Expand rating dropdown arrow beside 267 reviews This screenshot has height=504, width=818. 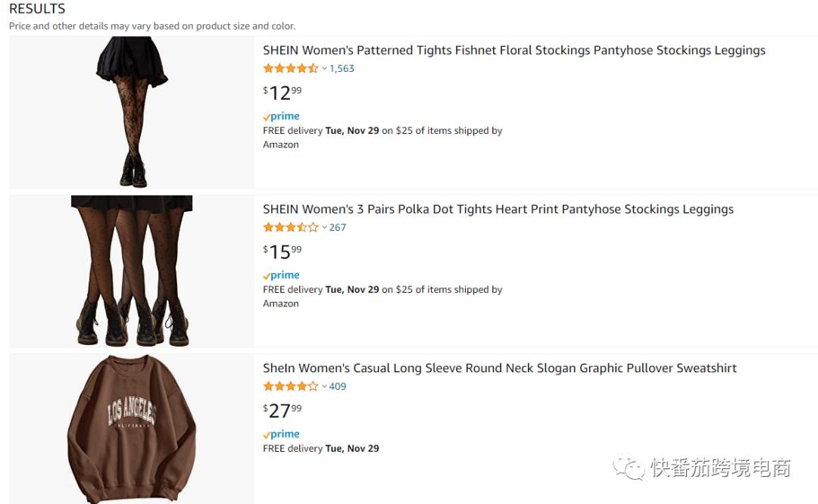(324, 228)
